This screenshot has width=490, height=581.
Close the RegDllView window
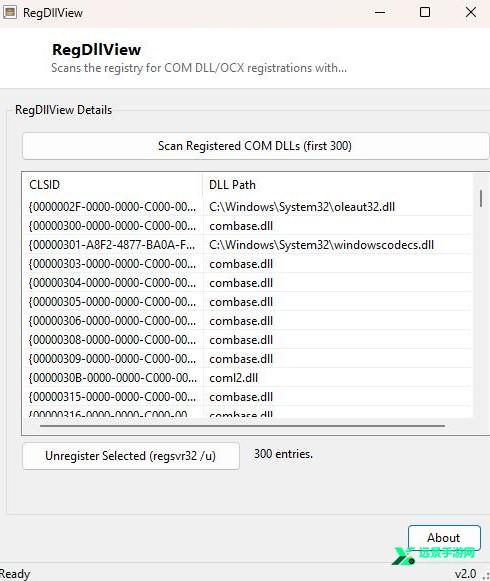point(471,12)
